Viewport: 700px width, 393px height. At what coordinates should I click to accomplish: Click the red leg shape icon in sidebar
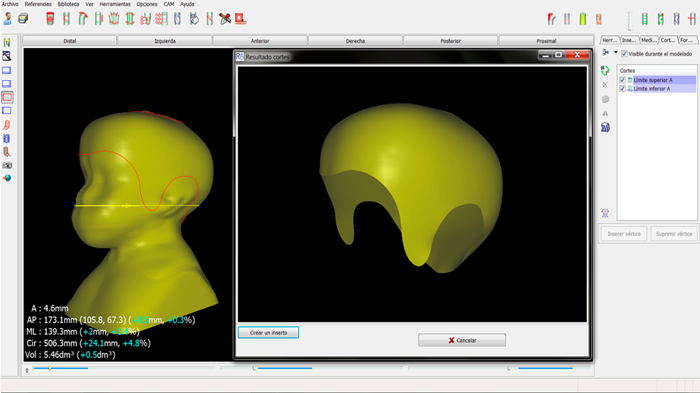coord(7,125)
